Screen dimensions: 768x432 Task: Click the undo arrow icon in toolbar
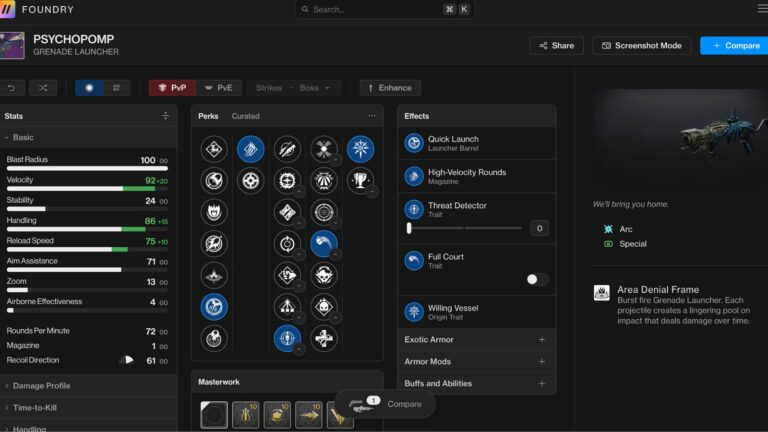click(10, 88)
